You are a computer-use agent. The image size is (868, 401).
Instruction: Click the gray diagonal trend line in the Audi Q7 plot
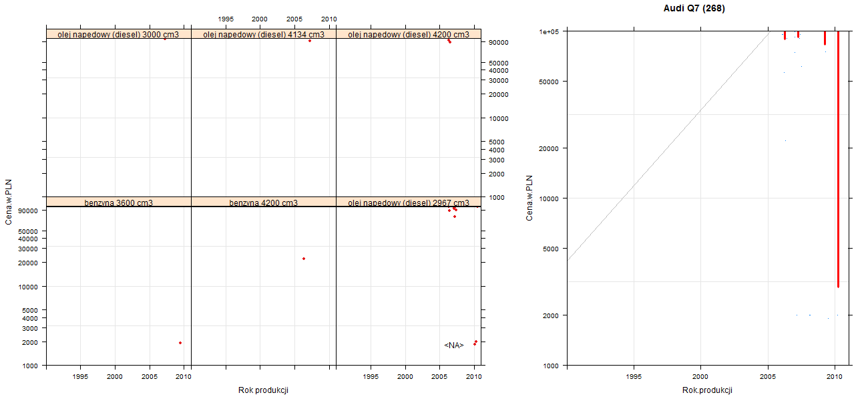point(668,146)
